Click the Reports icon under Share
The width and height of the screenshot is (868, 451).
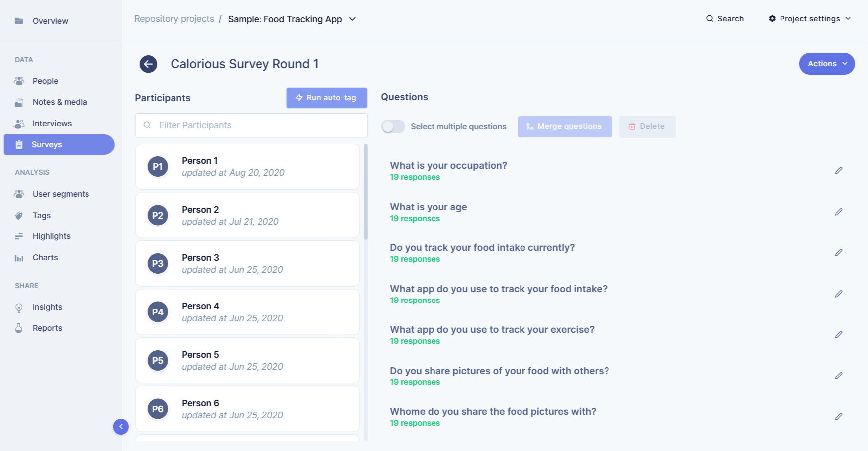click(19, 328)
